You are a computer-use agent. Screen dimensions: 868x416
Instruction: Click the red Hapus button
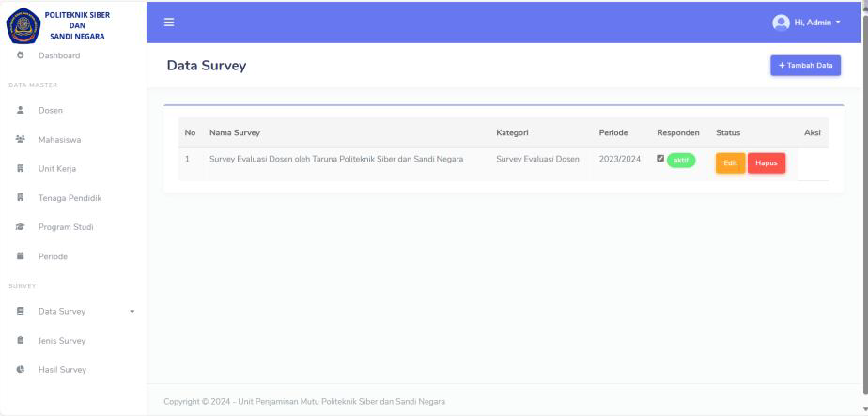coord(767,163)
